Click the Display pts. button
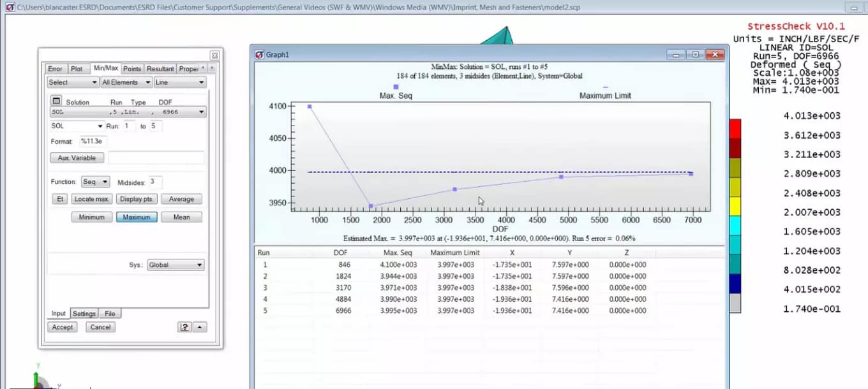Viewport: 868px width, 389px height. (136, 198)
